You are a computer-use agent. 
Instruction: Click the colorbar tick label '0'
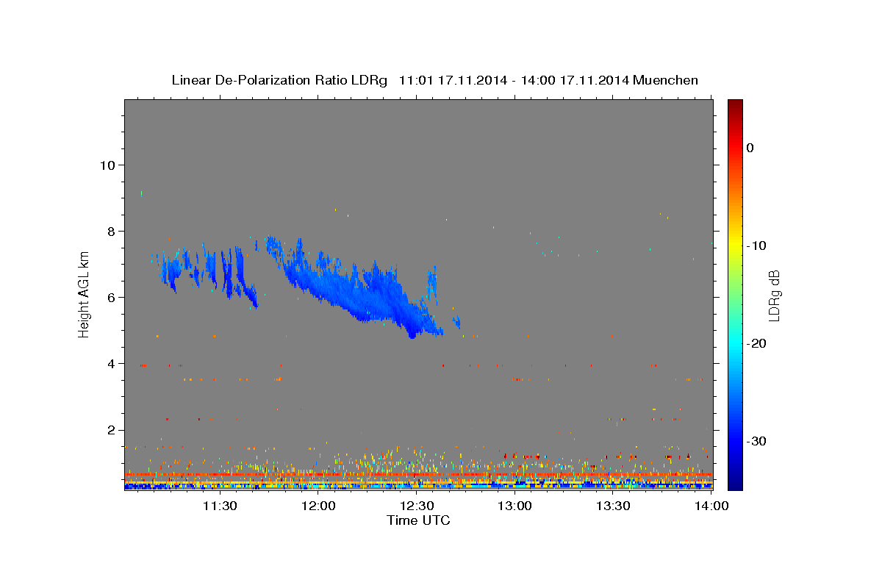pos(750,148)
